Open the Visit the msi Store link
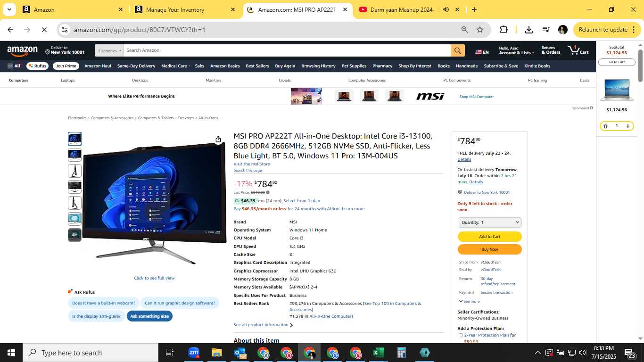The width and height of the screenshot is (644, 362). click(252, 164)
